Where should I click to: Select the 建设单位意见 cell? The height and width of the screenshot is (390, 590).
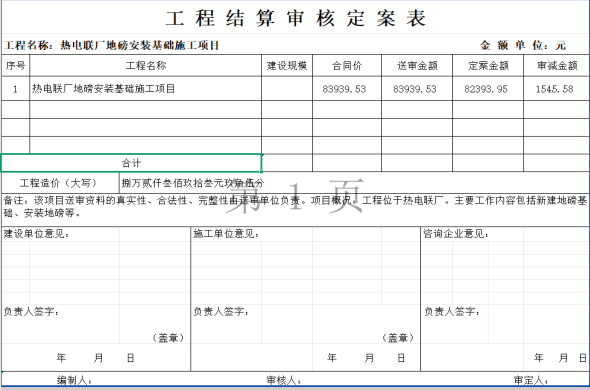pos(36,234)
